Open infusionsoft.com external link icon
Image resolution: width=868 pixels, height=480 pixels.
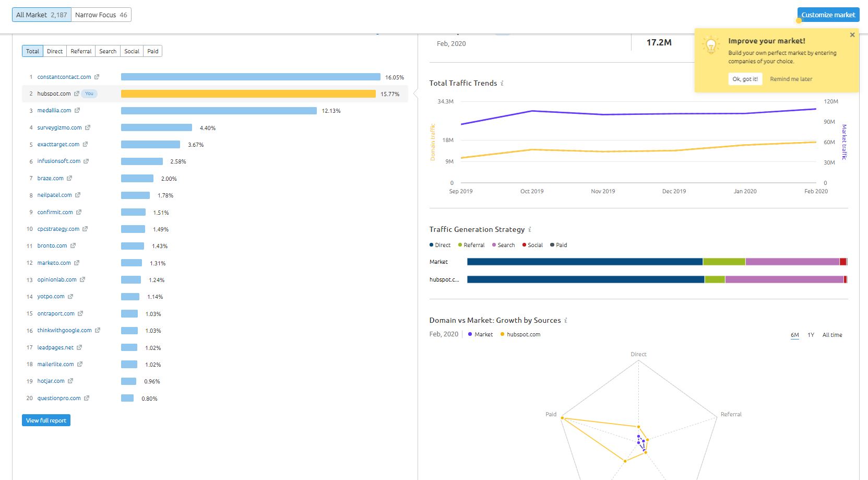86,161
